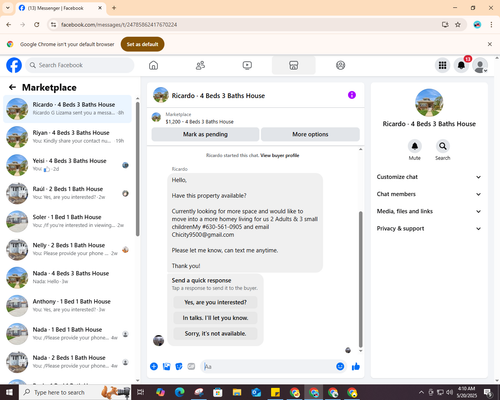
Task: Open File Explorer from taskbar
Action: [237, 392]
